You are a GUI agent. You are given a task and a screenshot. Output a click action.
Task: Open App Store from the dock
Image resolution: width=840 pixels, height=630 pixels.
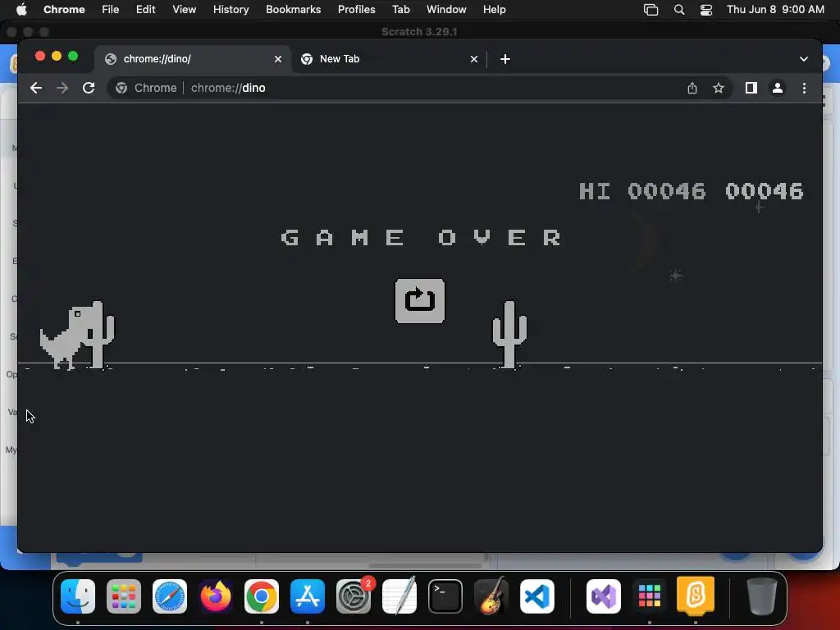tap(308, 596)
